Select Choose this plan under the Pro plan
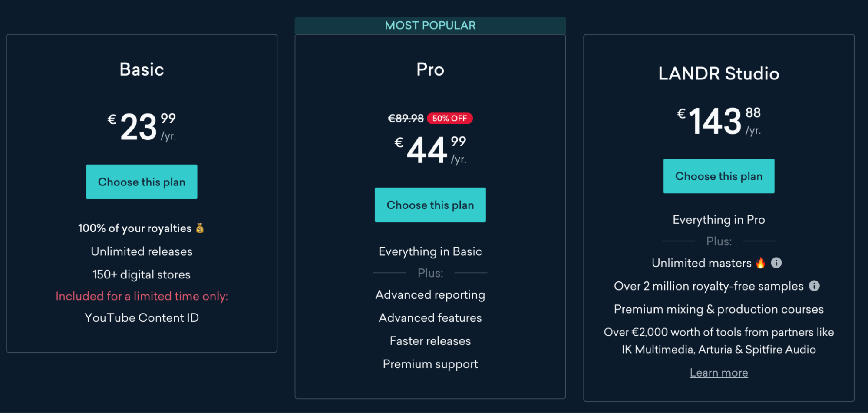 click(x=430, y=205)
